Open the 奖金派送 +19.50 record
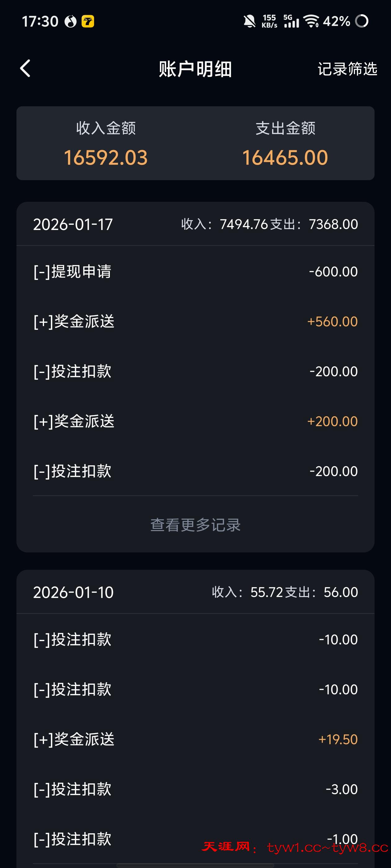Image resolution: width=391 pixels, height=868 pixels. (195, 739)
